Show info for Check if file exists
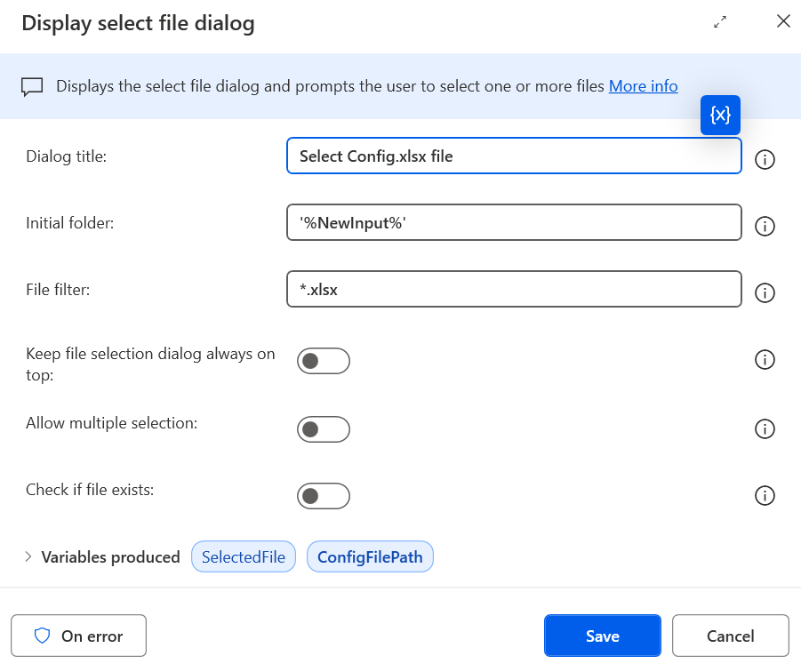This screenshot has height=672, width=801. (x=765, y=495)
